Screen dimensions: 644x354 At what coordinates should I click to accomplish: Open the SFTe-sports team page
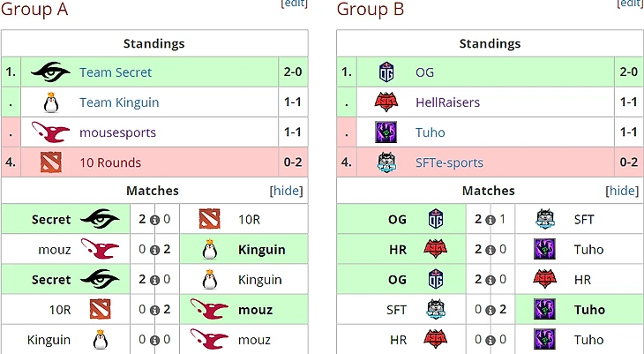[x=449, y=162]
